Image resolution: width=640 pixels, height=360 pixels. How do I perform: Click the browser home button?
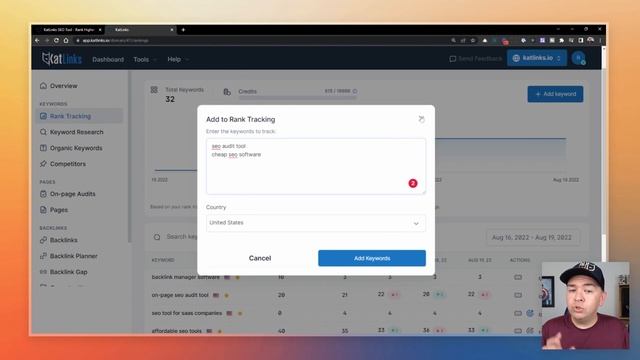point(66,40)
